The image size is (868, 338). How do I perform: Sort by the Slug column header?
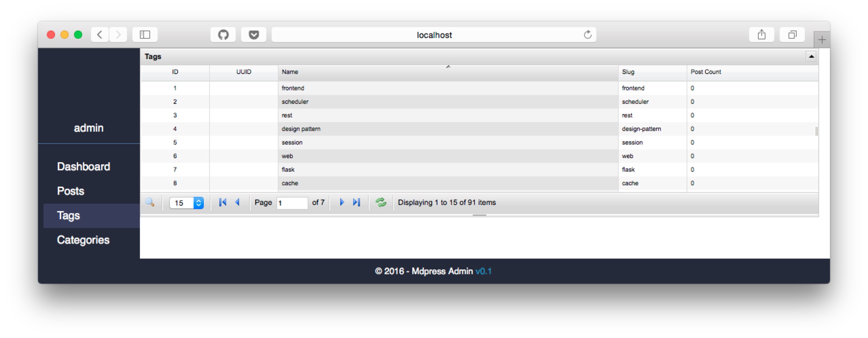click(652, 72)
